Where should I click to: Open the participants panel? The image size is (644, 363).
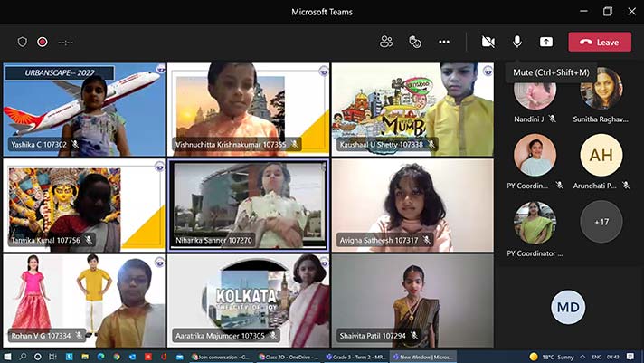click(x=386, y=42)
